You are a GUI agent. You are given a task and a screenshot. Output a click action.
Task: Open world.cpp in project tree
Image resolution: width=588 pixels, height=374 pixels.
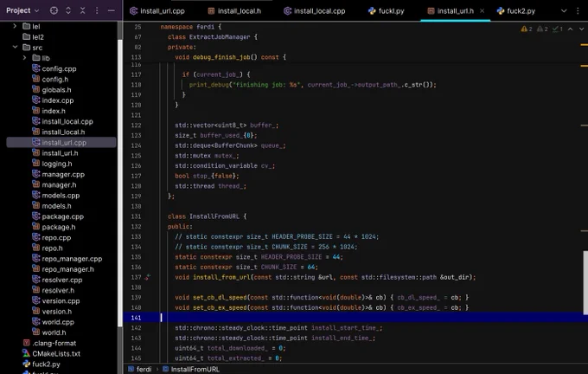[54, 322]
